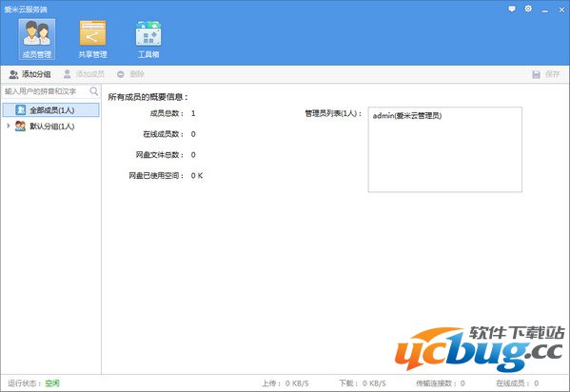Screen dimensions: 570x392
Task: Open the feedback message icon in title bar
Action: (x=512, y=10)
